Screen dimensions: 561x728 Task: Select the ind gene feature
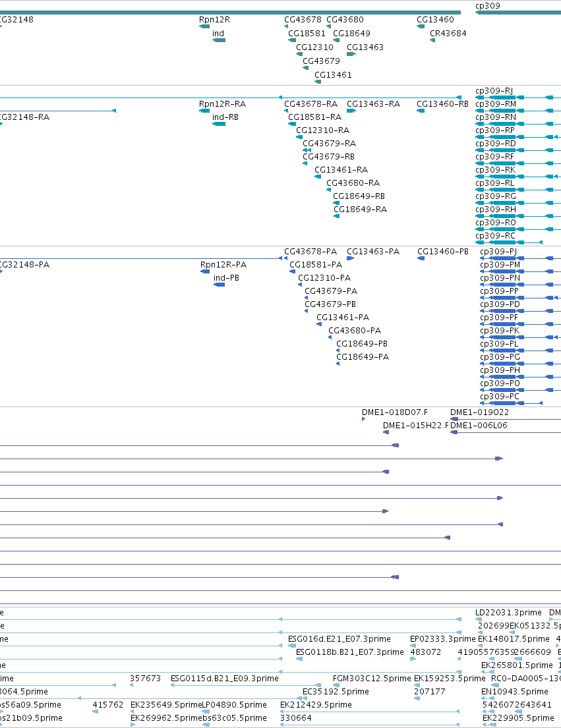coord(219,40)
